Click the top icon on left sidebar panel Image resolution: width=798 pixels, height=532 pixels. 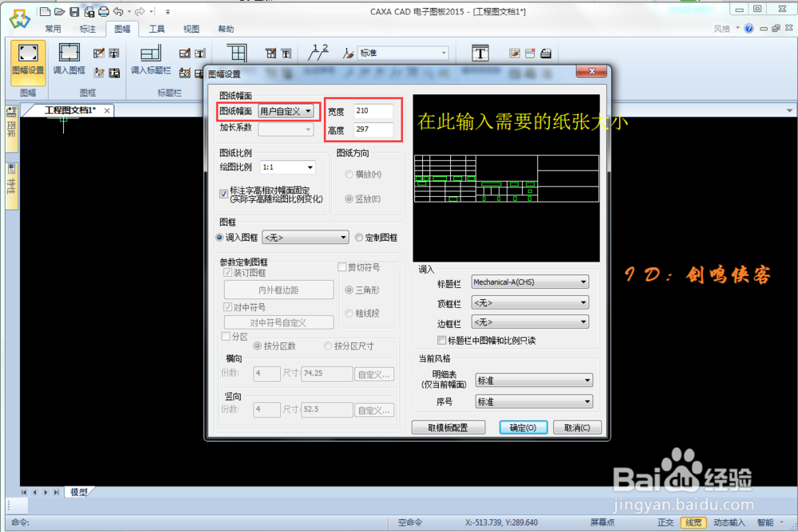12,112
